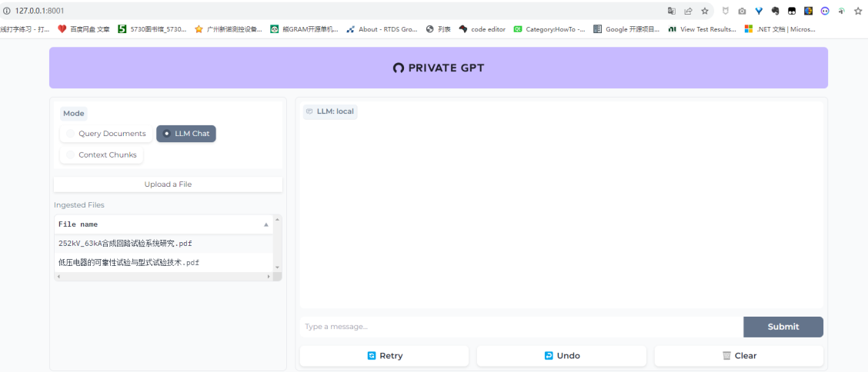Open the About - RTDS Gro... bookmark
This screenshot has height=372, width=868.
382,29
